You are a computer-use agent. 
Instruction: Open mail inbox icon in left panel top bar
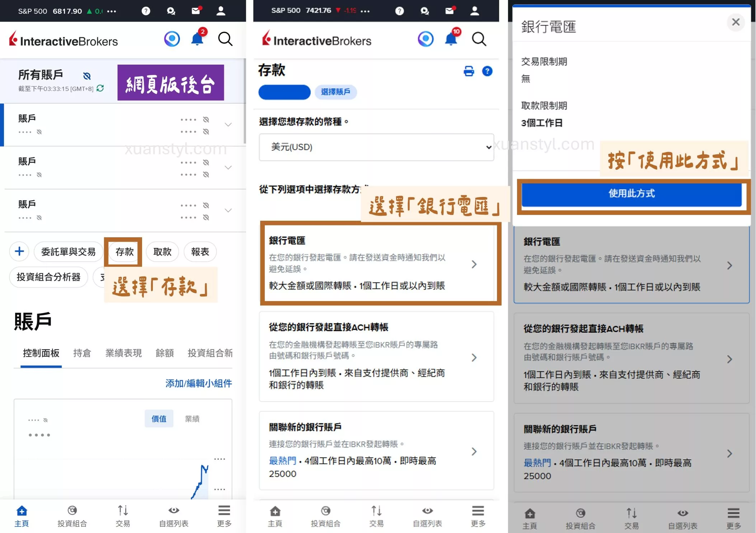(x=196, y=11)
